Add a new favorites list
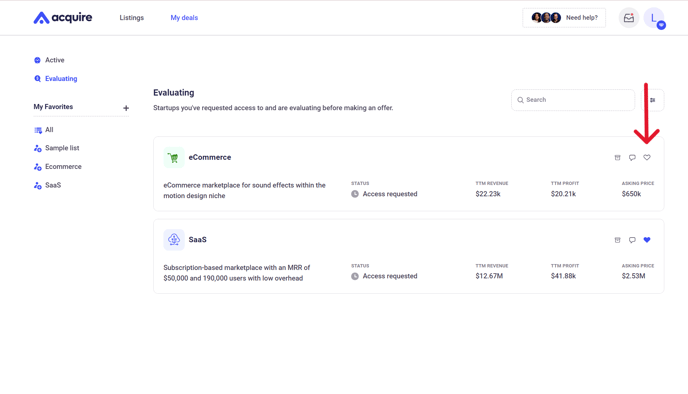This screenshot has height=394, width=688. (x=126, y=108)
